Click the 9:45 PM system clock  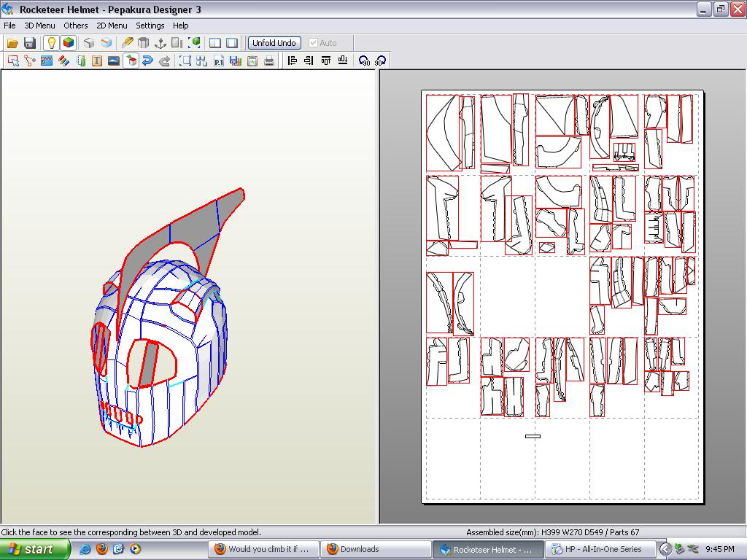[x=720, y=549]
